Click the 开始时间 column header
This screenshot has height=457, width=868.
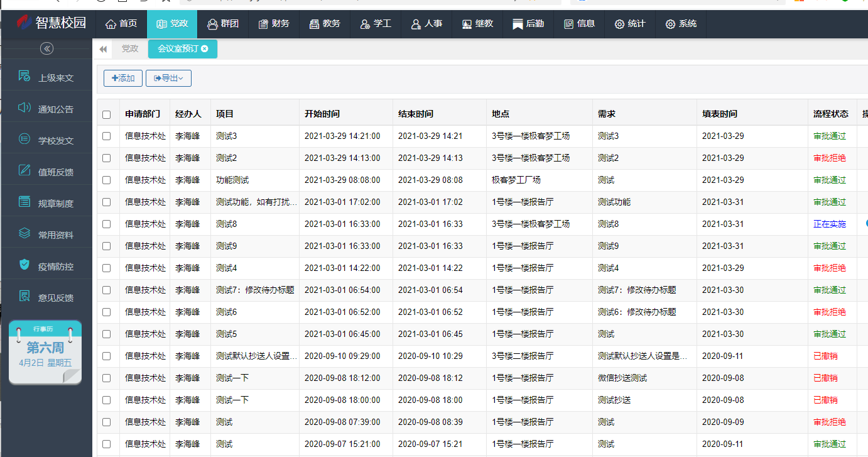[322, 114]
